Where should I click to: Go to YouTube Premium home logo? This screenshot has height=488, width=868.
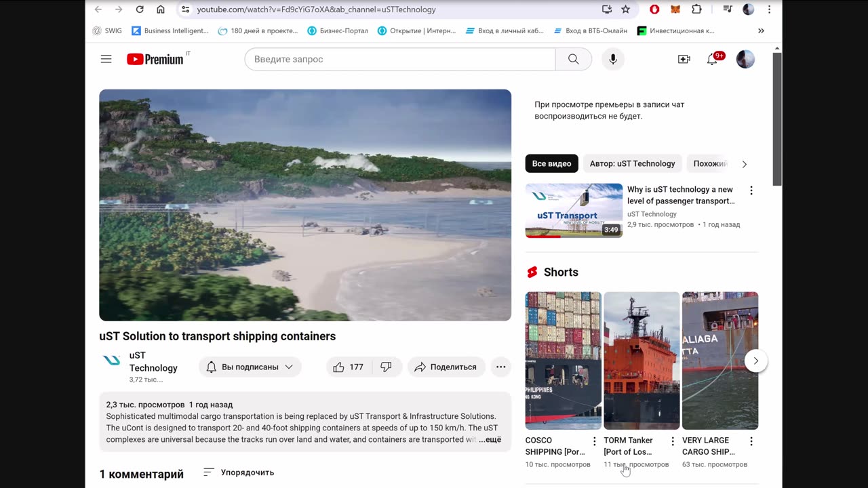pyautogui.click(x=155, y=59)
